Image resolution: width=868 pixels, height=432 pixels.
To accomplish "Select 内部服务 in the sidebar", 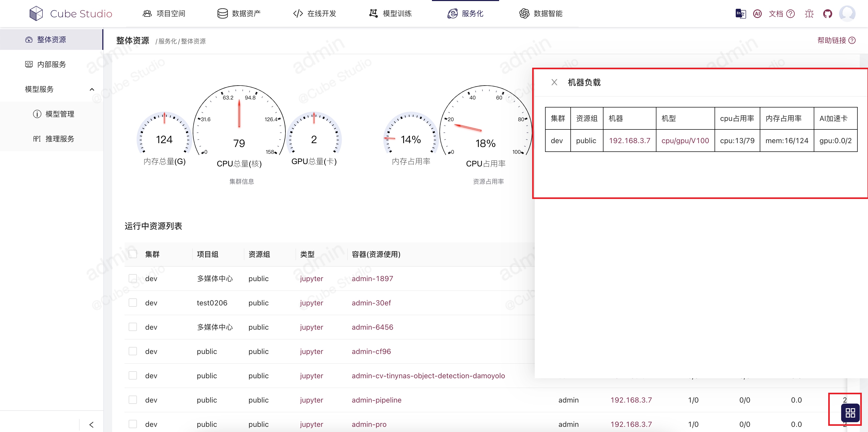I will click(52, 64).
